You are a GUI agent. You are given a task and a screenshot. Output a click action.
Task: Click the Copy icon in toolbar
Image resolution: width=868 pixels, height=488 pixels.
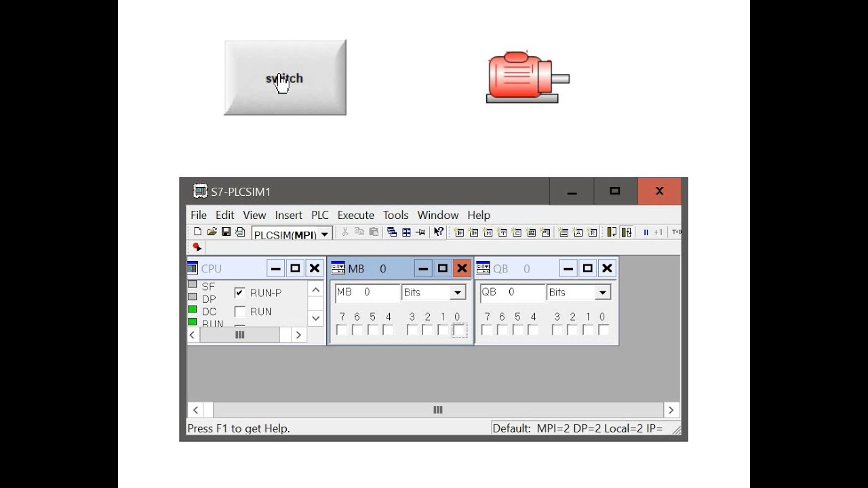pyautogui.click(x=359, y=232)
